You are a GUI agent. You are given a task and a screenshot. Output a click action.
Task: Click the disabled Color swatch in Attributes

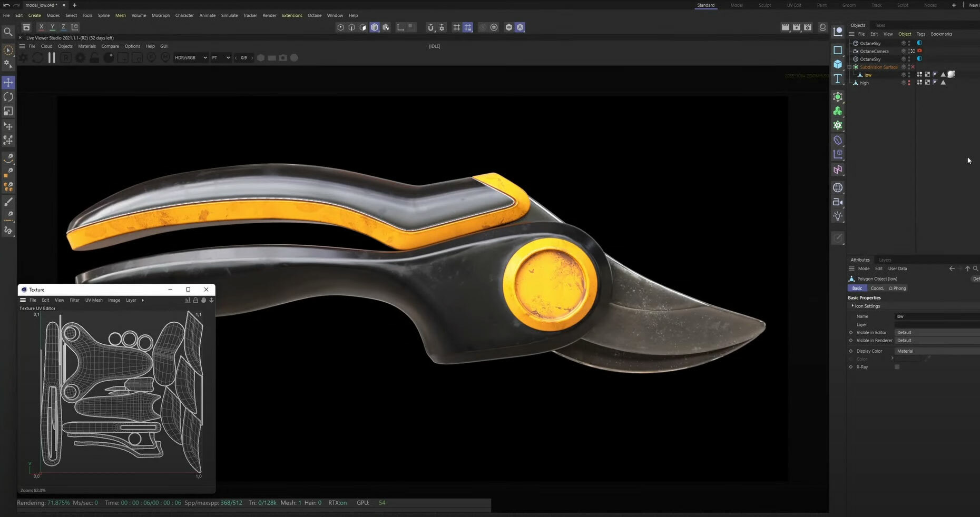pyautogui.click(x=908, y=359)
